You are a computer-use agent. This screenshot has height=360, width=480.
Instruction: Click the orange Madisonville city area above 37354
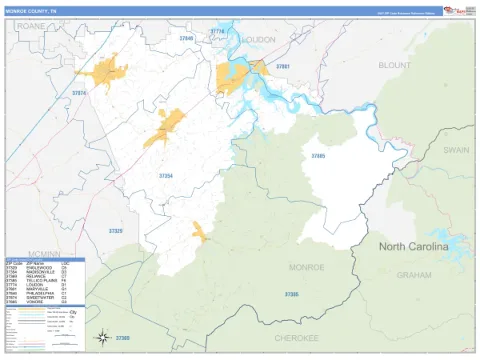(x=165, y=128)
